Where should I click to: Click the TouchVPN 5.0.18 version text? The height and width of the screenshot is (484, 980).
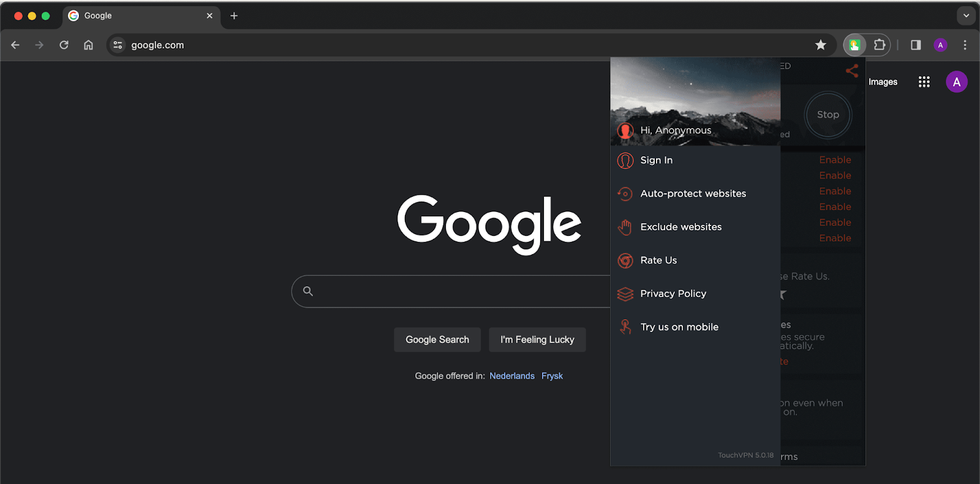pos(745,455)
